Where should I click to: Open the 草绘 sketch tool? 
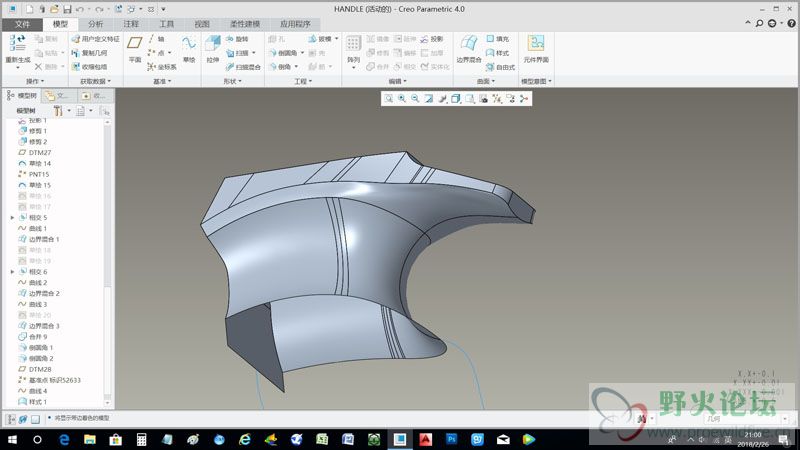click(x=189, y=48)
